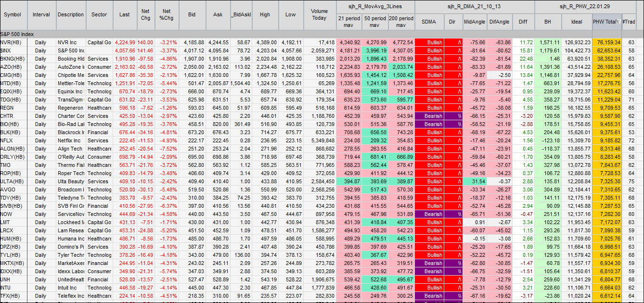Click the 200 period mav value 2,033.74
The image size is (644, 303).
[x=401, y=67]
